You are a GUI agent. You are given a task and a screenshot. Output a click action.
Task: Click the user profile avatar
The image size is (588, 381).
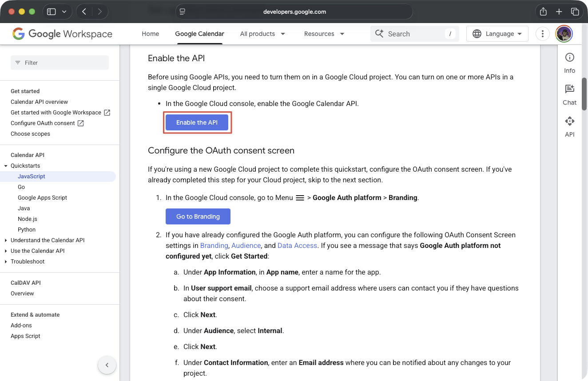pos(564,34)
